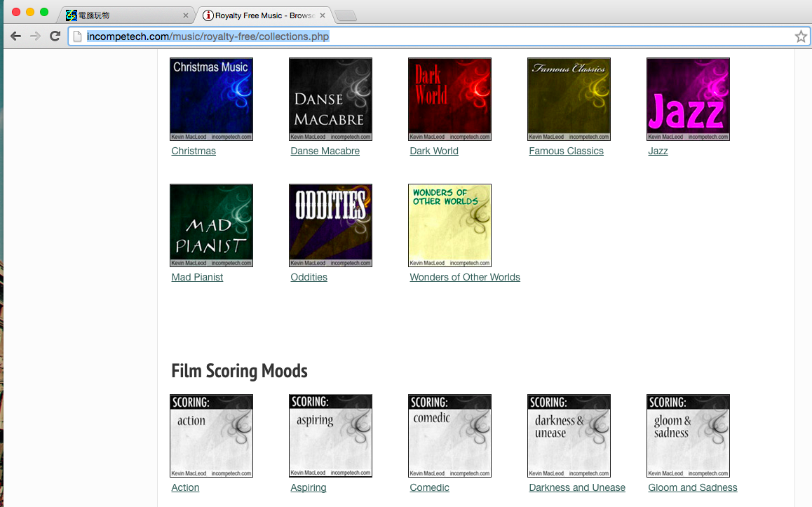
Task: Follow the Danse Macabre text link
Action: click(x=325, y=151)
